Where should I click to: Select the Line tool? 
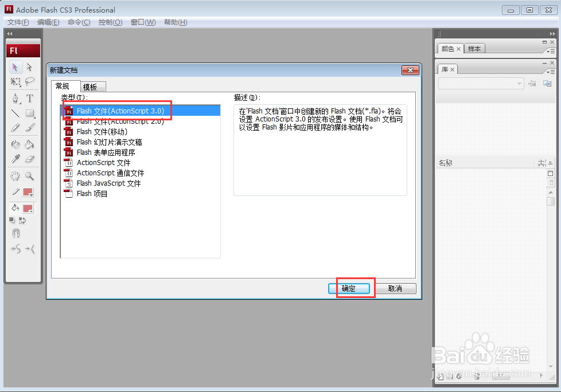click(15, 113)
